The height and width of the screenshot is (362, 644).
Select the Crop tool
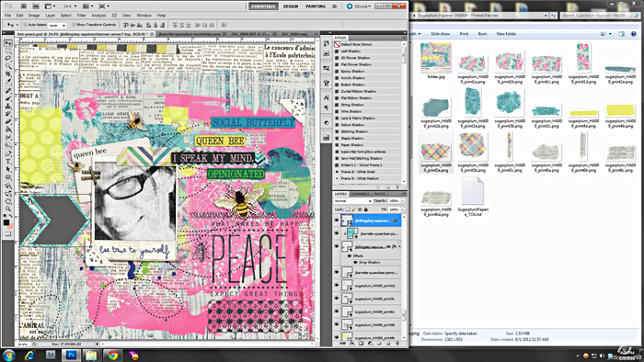click(x=8, y=74)
